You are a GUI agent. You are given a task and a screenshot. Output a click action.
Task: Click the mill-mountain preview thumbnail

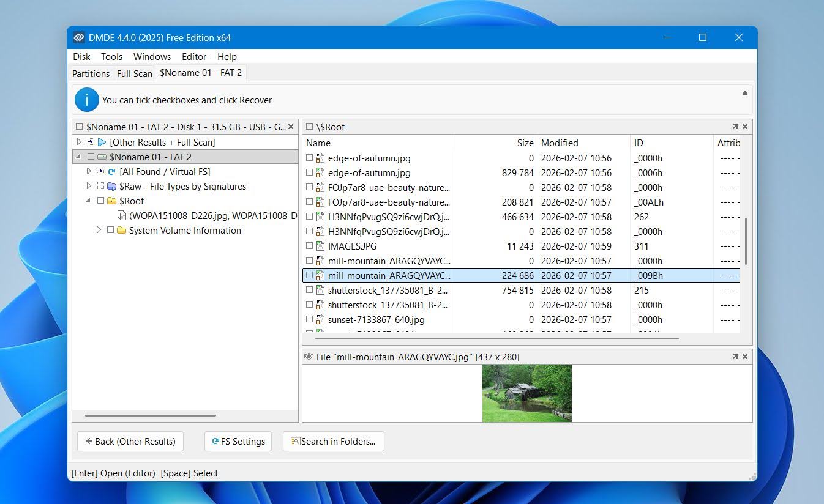coord(526,393)
